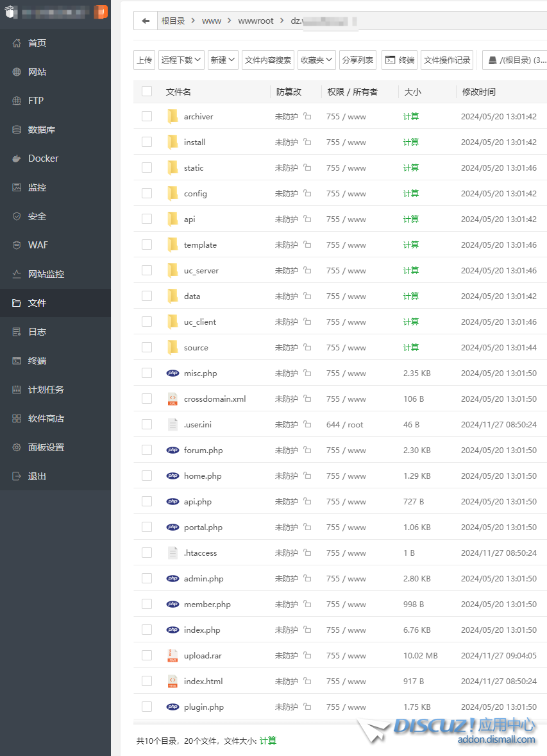547x756 pixels.
Task: Expand the 收藏夹 dropdown
Action: tap(317, 60)
